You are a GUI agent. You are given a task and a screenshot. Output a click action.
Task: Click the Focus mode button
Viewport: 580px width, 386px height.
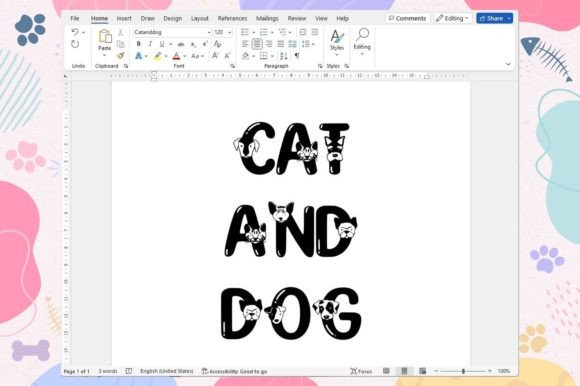point(361,371)
